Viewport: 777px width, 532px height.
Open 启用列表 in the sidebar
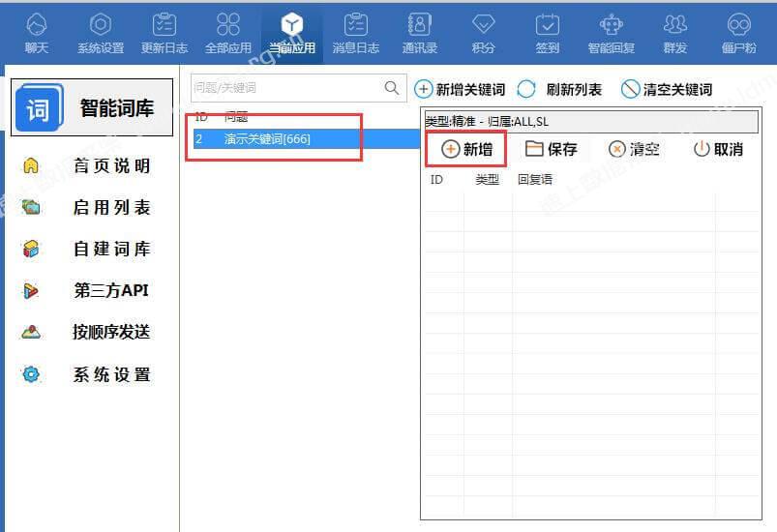coord(112,207)
